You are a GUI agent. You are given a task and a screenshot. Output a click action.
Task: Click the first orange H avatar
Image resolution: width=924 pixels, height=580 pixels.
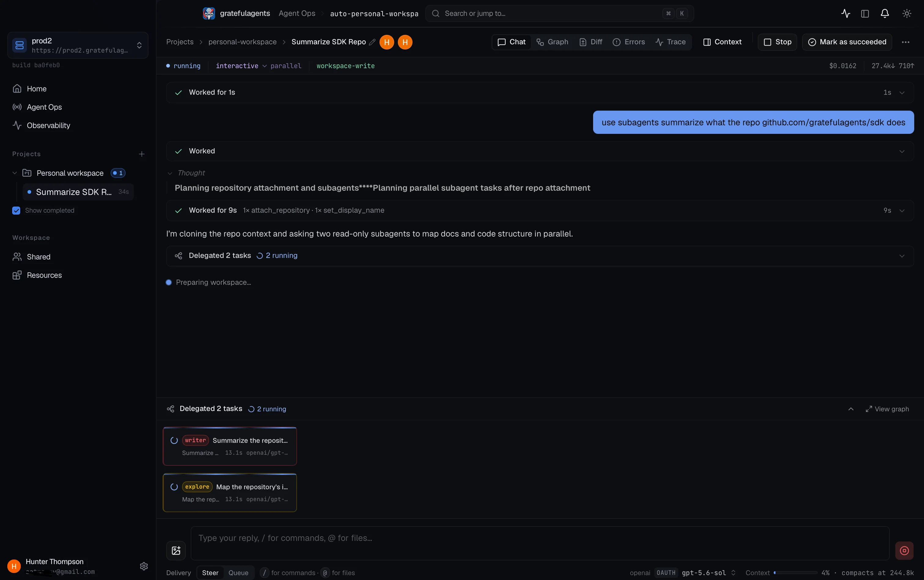pyautogui.click(x=387, y=42)
